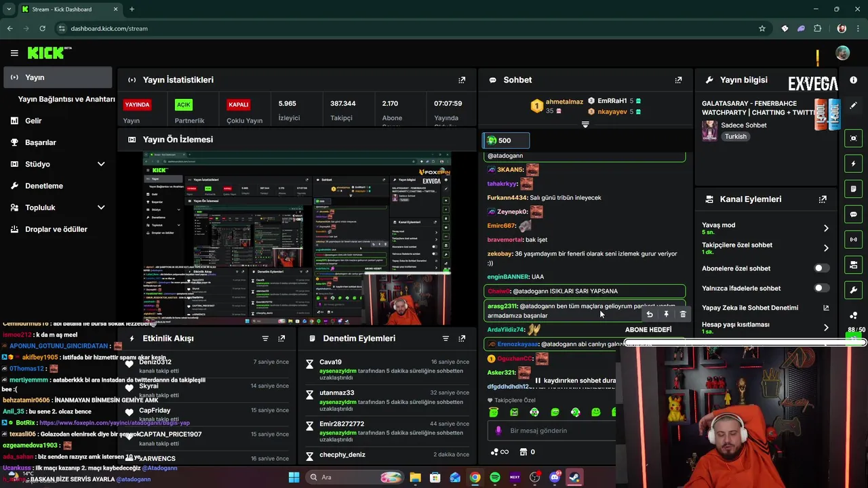
Task: Click the browser address bar
Action: [x=407, y=28]
